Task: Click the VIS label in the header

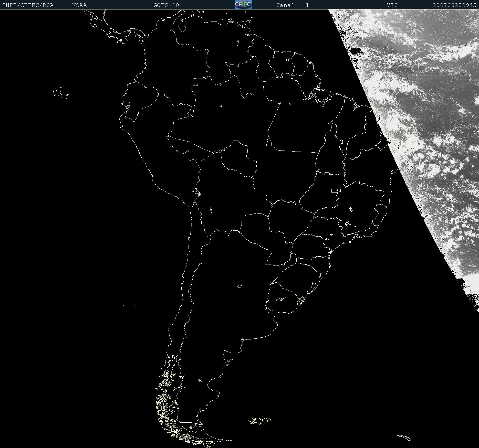Action: point(392,5)
